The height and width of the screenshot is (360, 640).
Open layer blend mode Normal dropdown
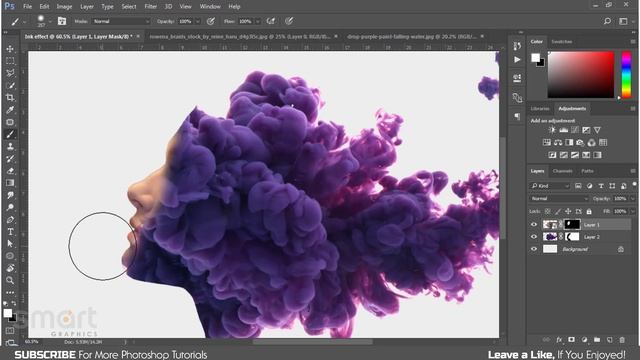[x=559, y=199]
